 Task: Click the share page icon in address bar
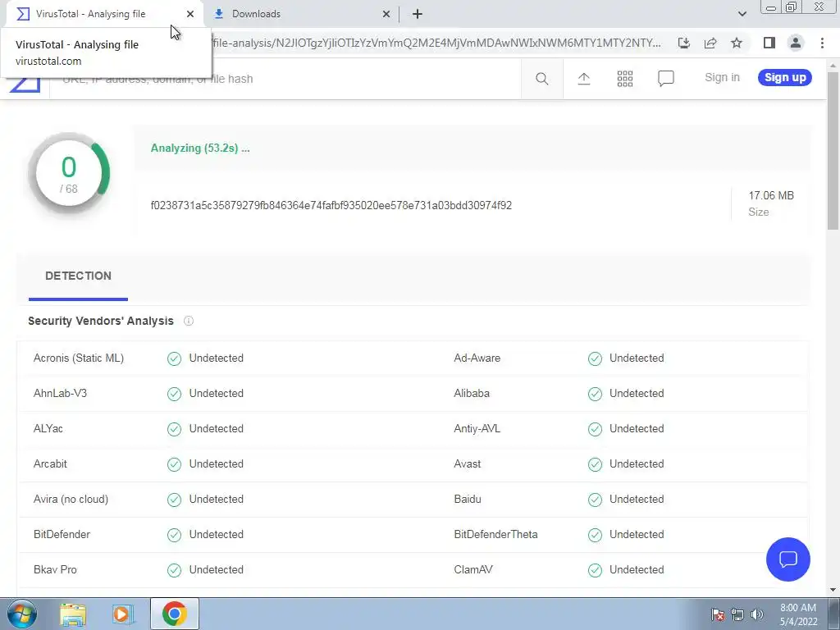[x=710, y=43]
